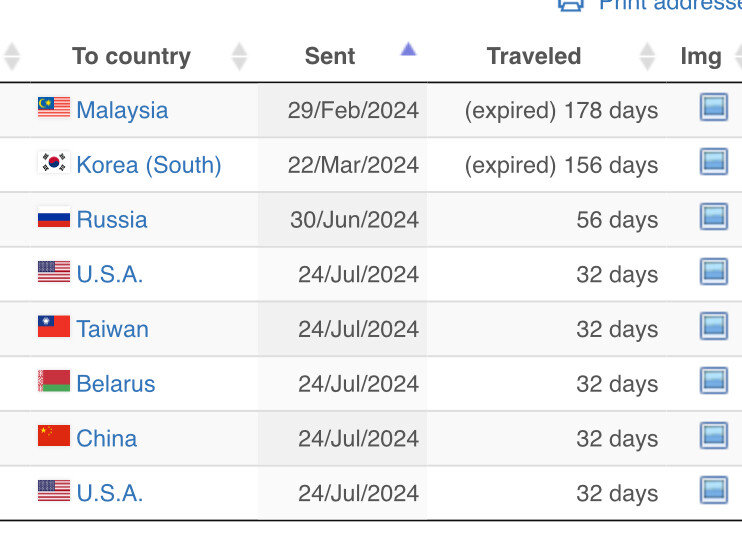Open image icon in Taiwan row
Viewport: 742px width, 542px height.
point(714,326)
